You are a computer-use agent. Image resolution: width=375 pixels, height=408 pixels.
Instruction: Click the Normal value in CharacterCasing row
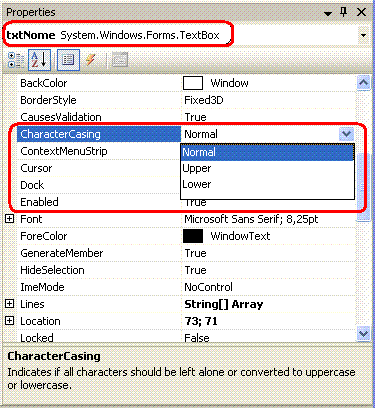pyautogui.click(x=201, y=134)
